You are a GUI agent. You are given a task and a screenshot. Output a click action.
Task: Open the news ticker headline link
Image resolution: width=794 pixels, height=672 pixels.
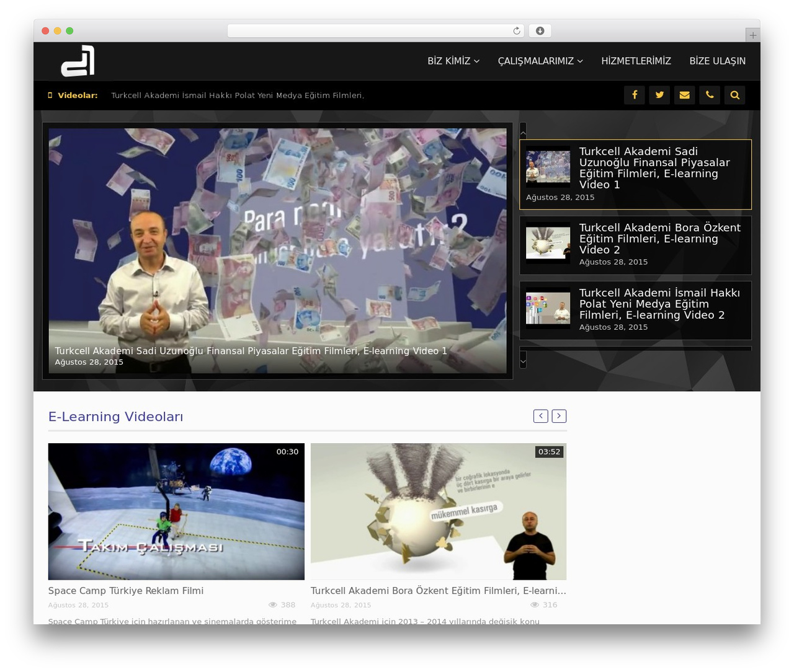(238, 95)
